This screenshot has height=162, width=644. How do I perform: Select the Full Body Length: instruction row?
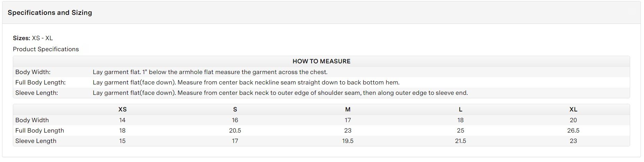[321, 82]
